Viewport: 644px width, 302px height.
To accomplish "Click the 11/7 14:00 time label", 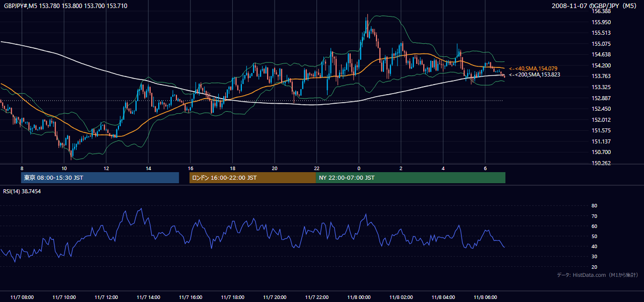I will tap(148, 297).
